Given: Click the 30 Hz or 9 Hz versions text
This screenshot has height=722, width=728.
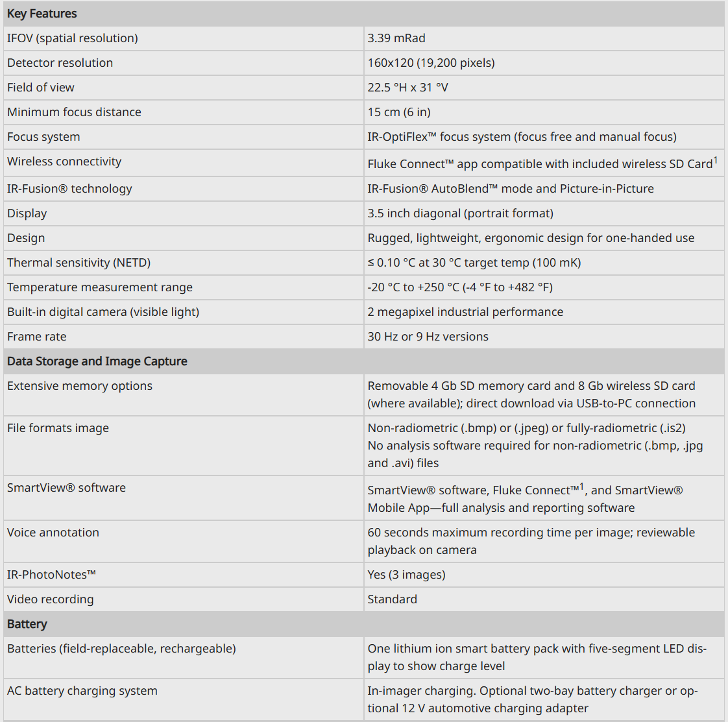Looking at the screenshot, I should (x=428, y=337).
